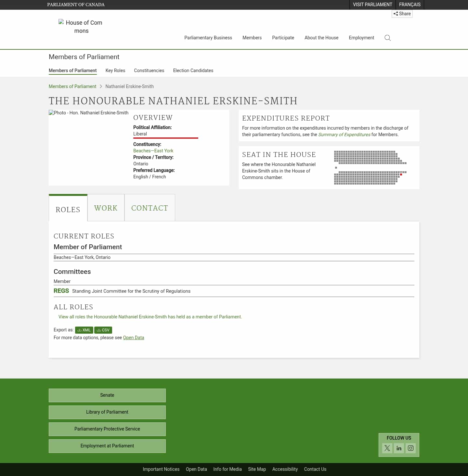Open the LinkedIn page under Follow Us
Viewport: 468px width, 476px height.
coord(399,448)
